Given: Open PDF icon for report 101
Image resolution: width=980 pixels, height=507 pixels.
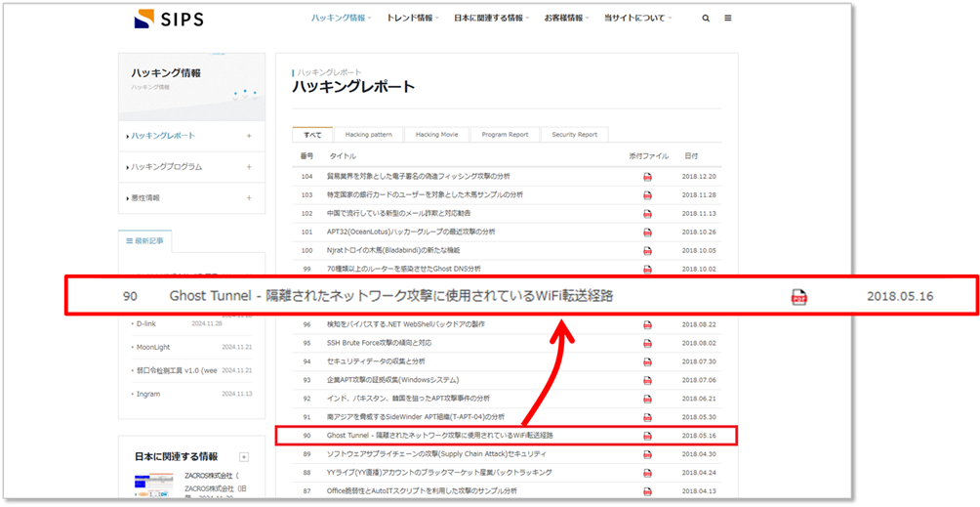Looking at the screenshot, I should click(x=647, y=232).
